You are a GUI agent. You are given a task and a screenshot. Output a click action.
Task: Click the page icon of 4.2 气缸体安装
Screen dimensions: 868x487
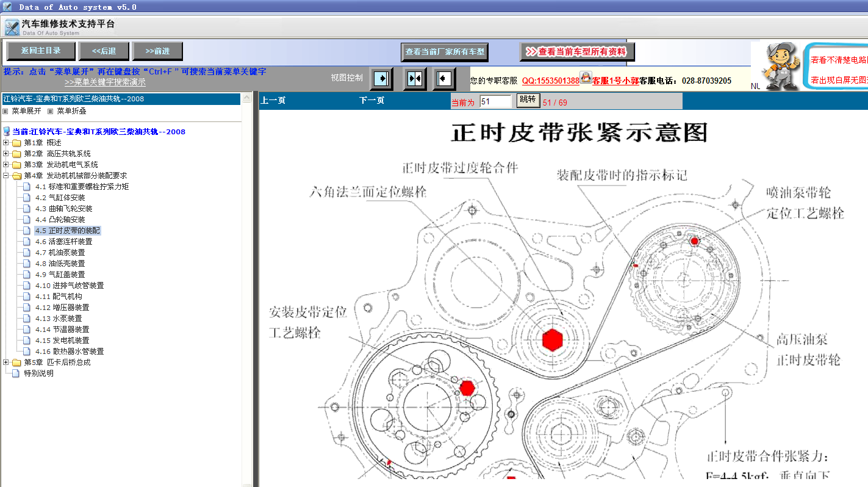27,198
